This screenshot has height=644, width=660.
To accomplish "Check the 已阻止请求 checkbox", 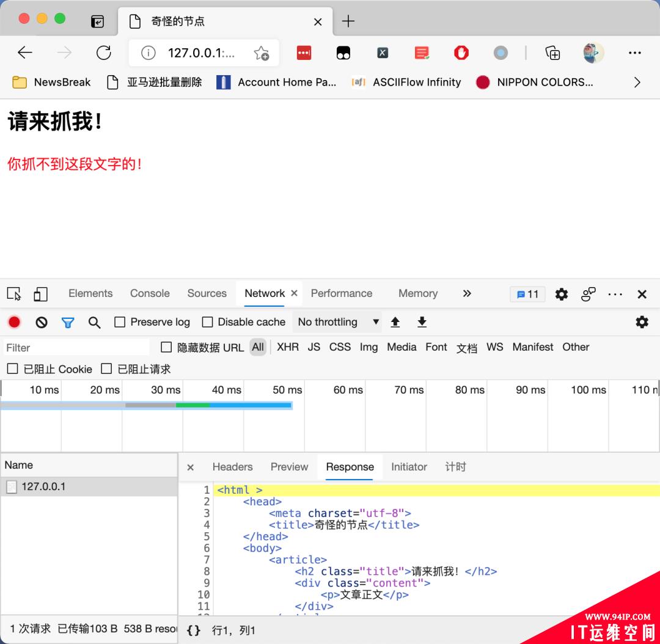I will coord(106,368).
